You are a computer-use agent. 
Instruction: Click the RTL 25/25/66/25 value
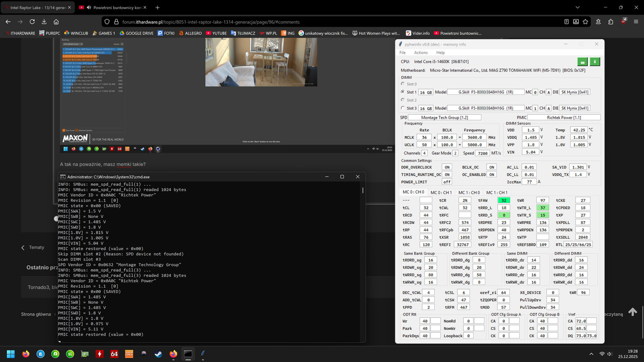point(578,244)
